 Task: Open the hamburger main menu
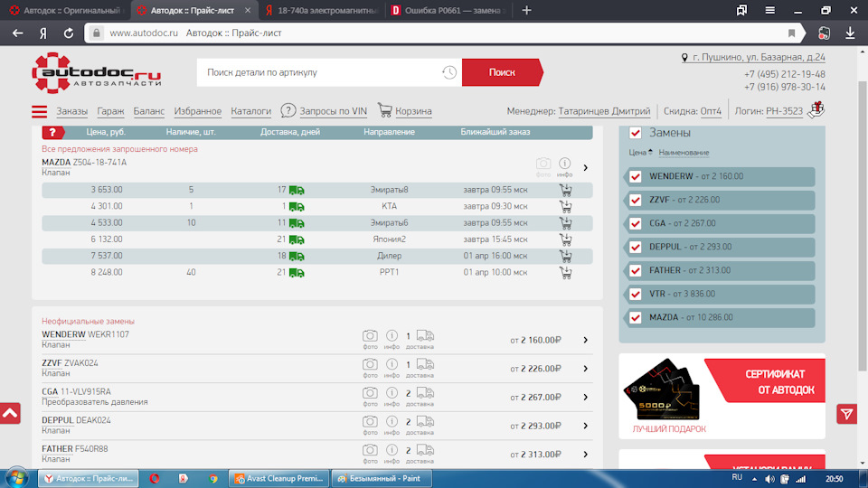pos(39,111)
